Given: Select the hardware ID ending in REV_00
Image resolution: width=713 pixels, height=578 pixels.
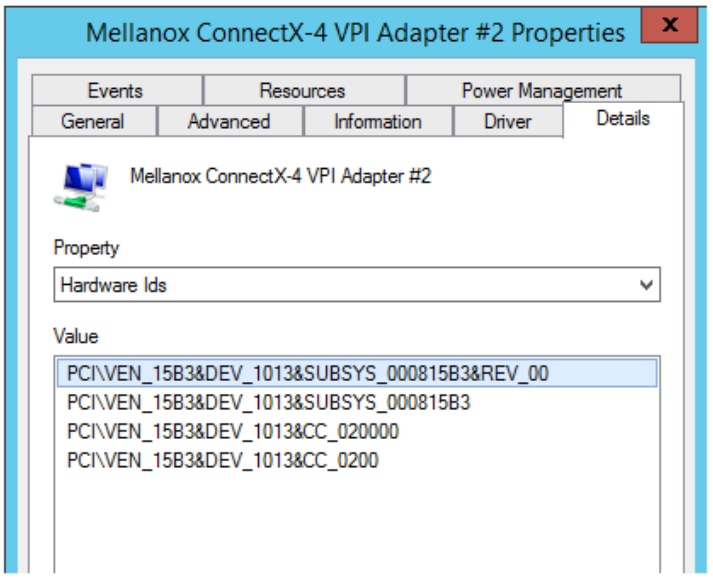Looking at the screenshot, I should [x=308, y=373].
